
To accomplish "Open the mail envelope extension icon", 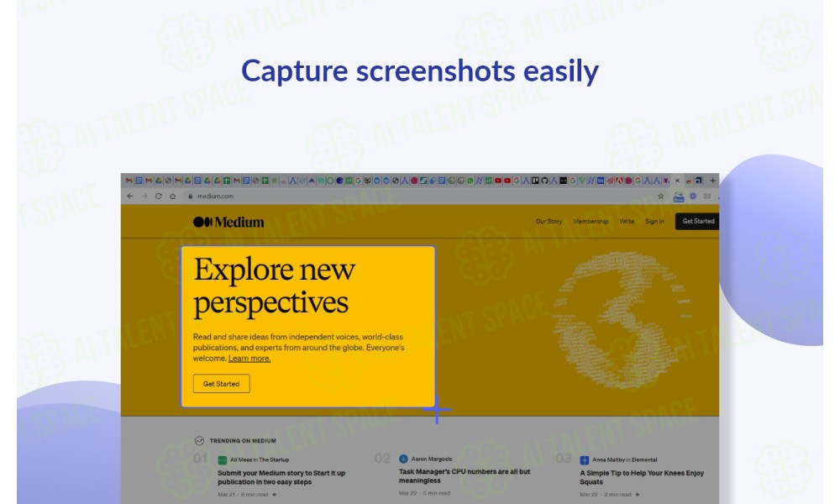I will pos(707,196).
